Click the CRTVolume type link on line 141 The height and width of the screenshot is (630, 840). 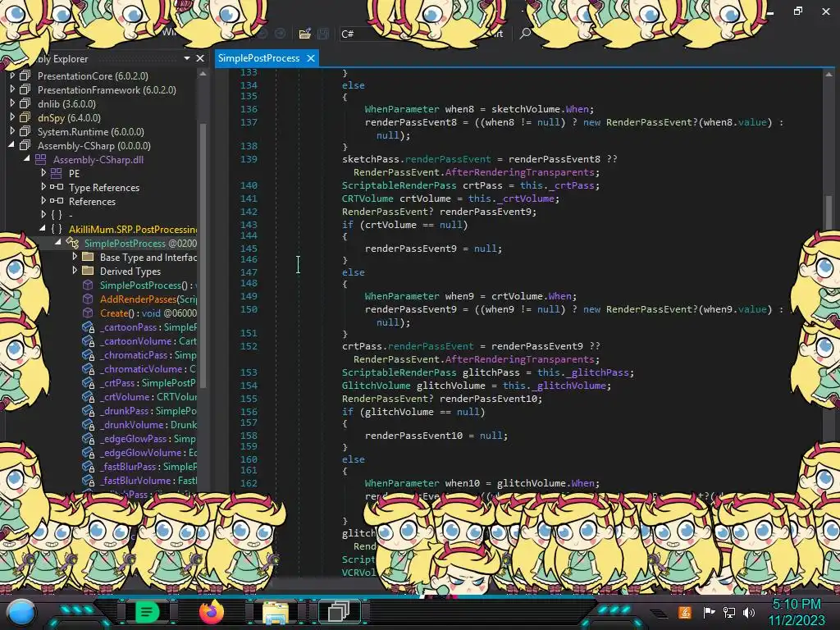(367, 199)
